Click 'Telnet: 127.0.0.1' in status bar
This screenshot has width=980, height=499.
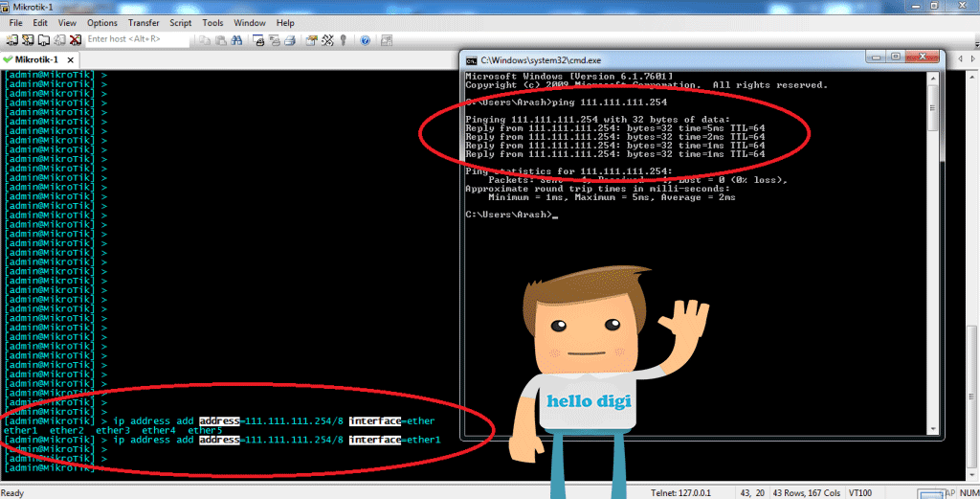(680, 492)
